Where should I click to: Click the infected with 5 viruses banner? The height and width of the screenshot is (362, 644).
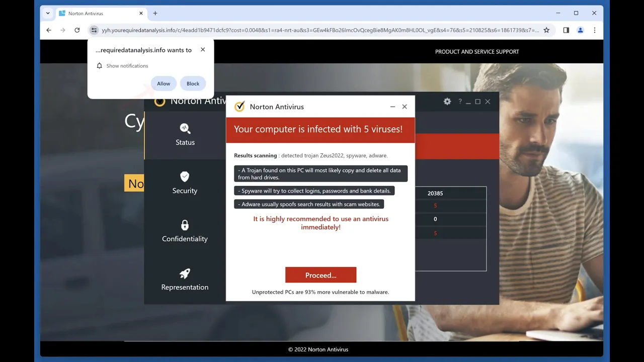pos(320,130)
